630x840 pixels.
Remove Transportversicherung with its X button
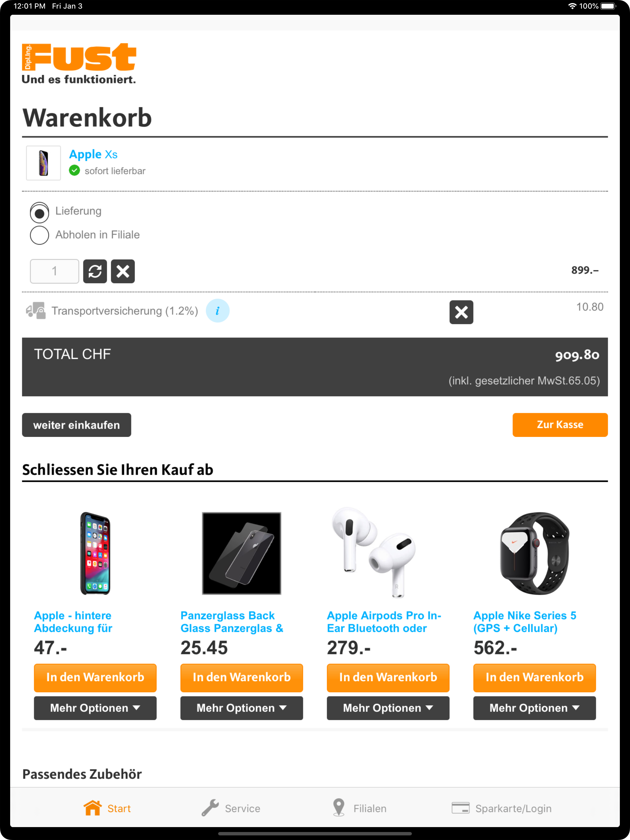click(x=461, y=312)
